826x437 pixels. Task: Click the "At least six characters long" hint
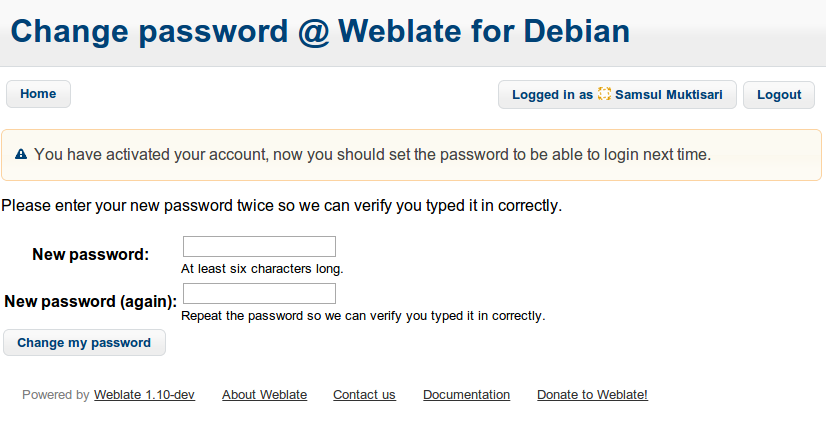262,269
